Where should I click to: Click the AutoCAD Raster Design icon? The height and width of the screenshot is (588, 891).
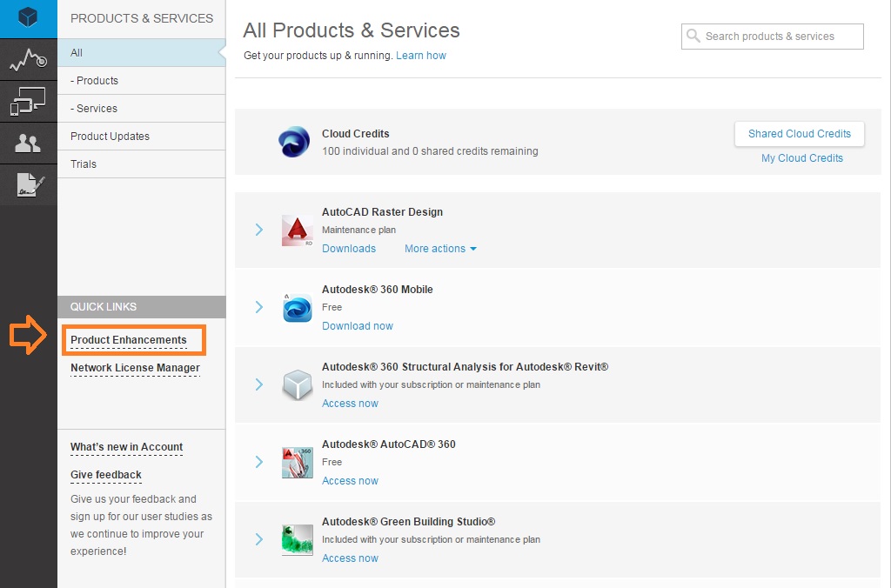tap(298, 231)
